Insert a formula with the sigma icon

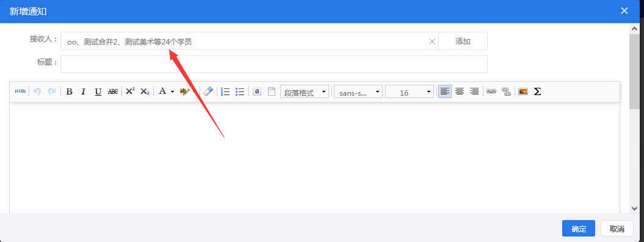click(x=537, y=91)
